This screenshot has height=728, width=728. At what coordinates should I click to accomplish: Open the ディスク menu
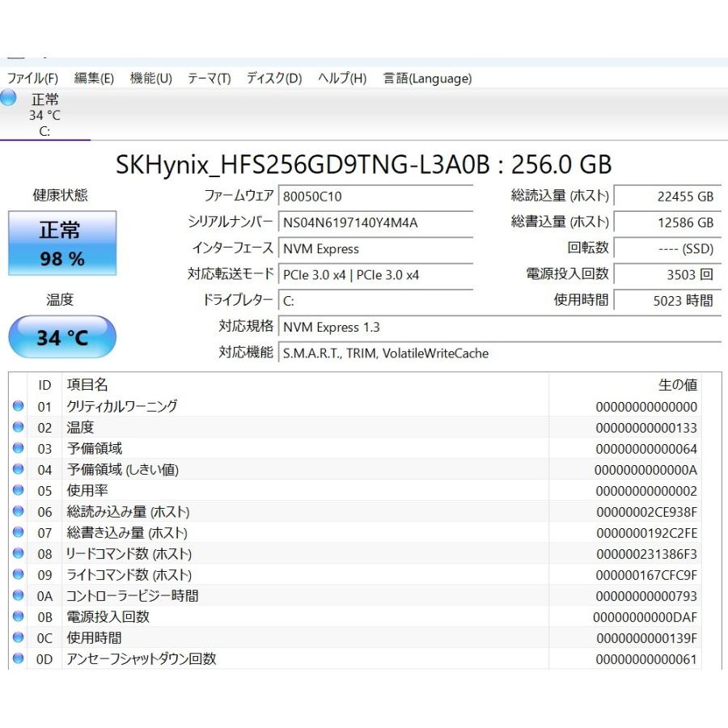[273, 78]
